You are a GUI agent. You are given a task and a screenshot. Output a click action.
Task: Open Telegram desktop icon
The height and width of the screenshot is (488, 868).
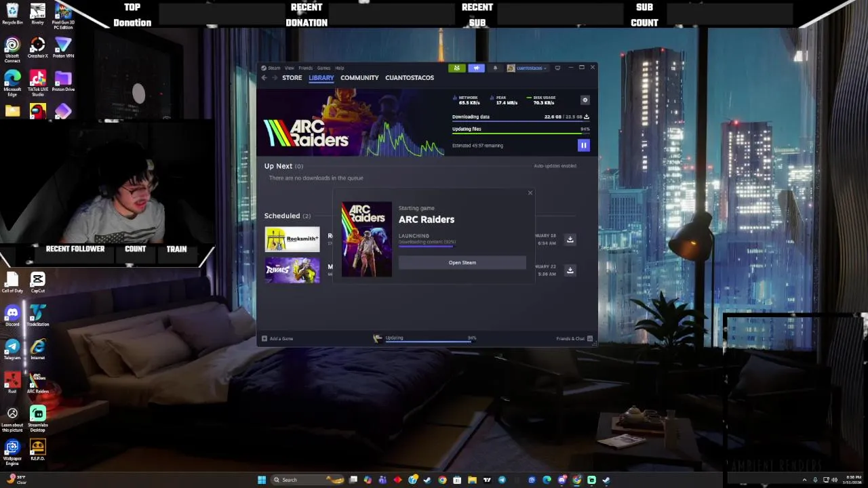[x=12, y=348]
